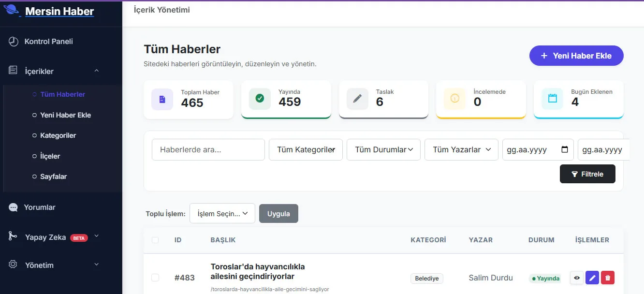Click the Bugün Eklenen 4 stat card
Image resolution: width=644 pixels, height=294 pixels.
(x=579, y=99)
